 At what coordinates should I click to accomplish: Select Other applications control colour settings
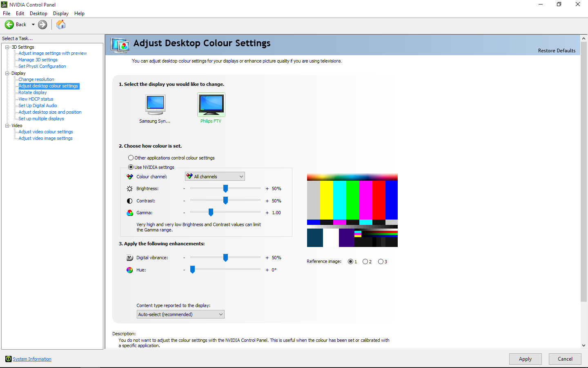[x=131, y=157]
